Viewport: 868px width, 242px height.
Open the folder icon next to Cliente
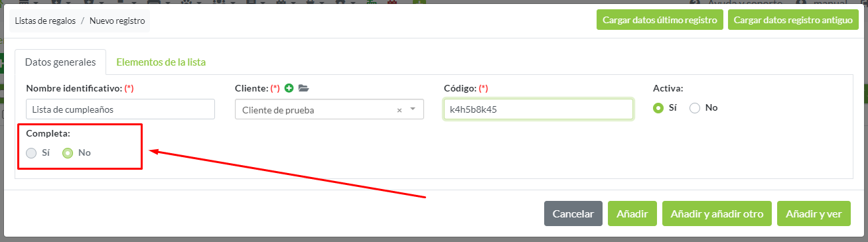pos(303,88)
